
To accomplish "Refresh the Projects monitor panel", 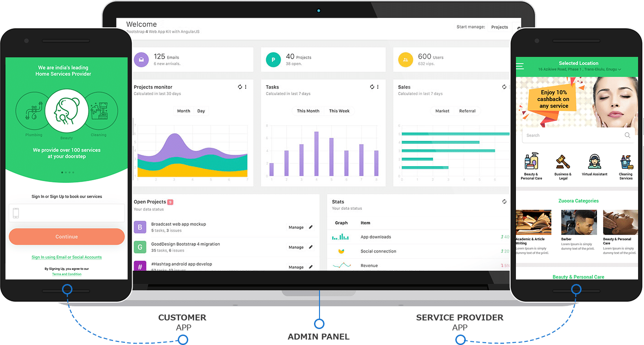I will 240,87.
